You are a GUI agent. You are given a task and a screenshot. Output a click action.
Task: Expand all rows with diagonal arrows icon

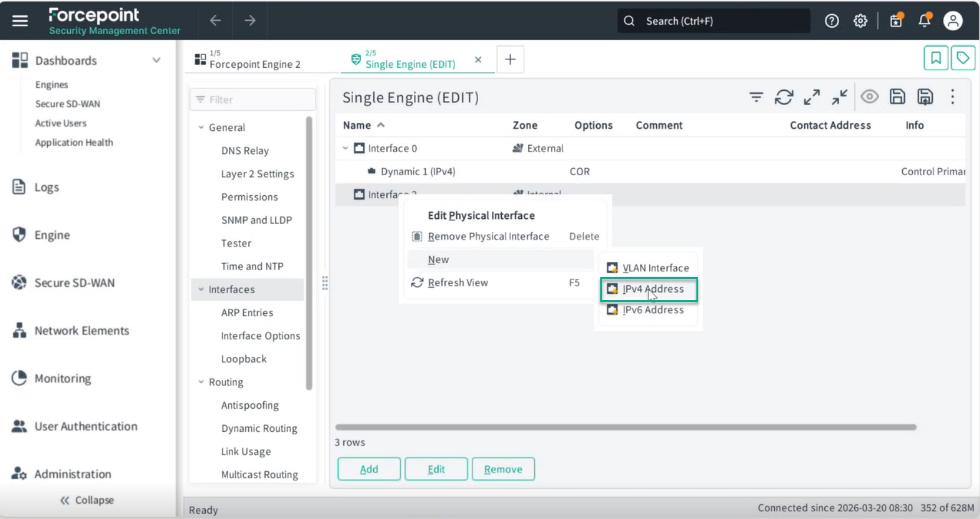click(x=812, y=97)
